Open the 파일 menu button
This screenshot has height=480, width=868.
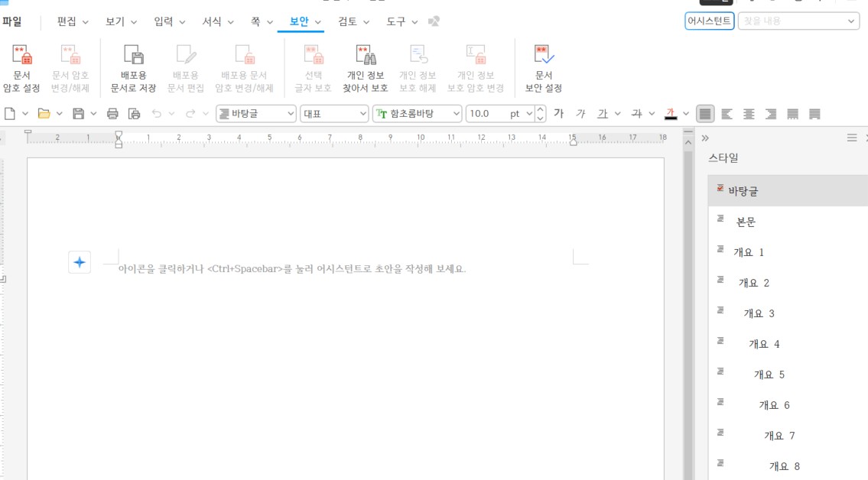[x=12, y=21]
